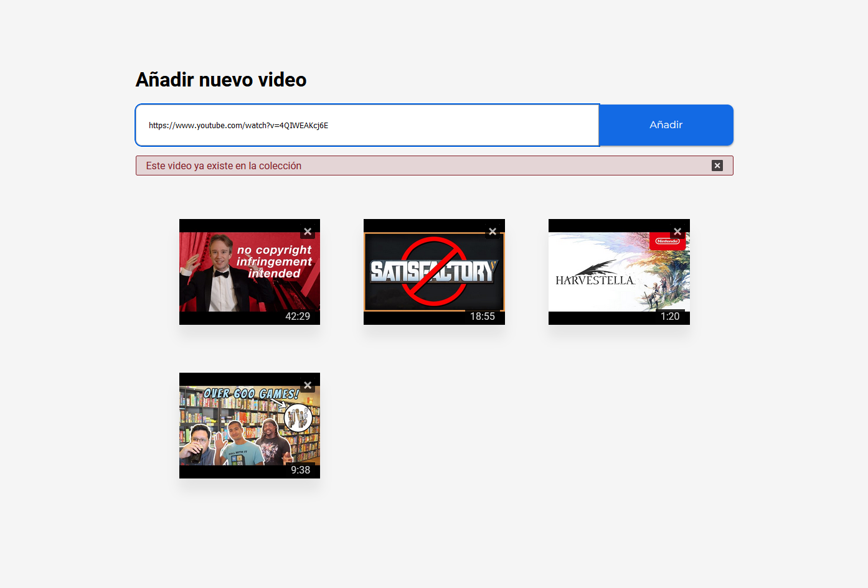This screenshot has width=868, height=588.
Task: Click the 'Añadir nuevo video' heading
Action: point(221,80)
